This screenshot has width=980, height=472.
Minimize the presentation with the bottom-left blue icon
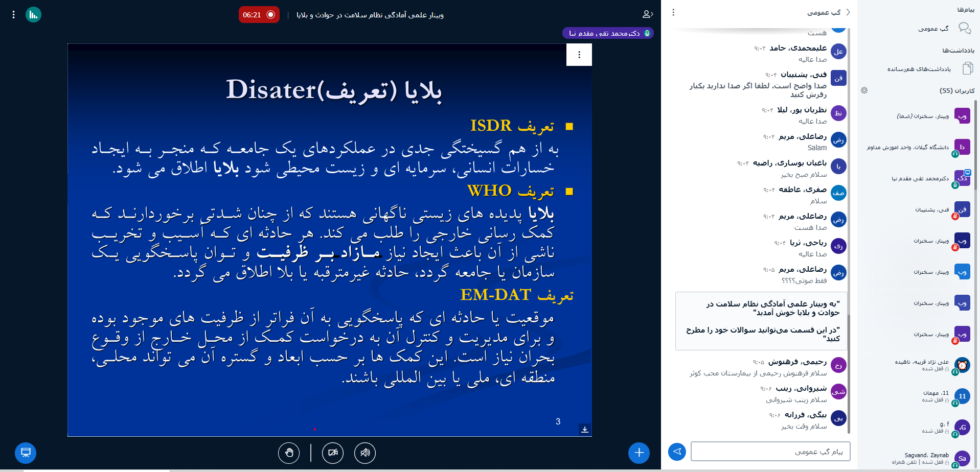[x=26, y=453]
